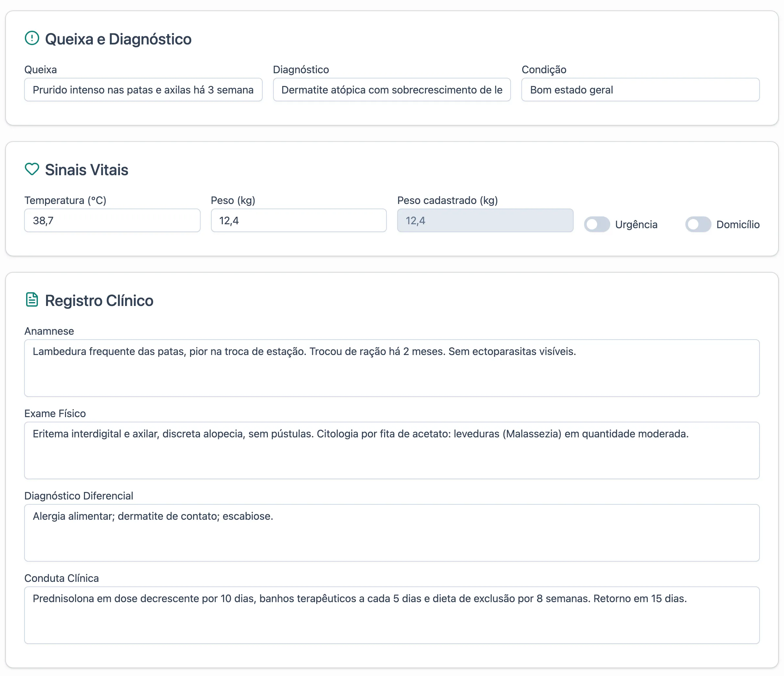
Task: Click the alert icon beside Queixa e Diagnóstico
Action: point(32,38)
